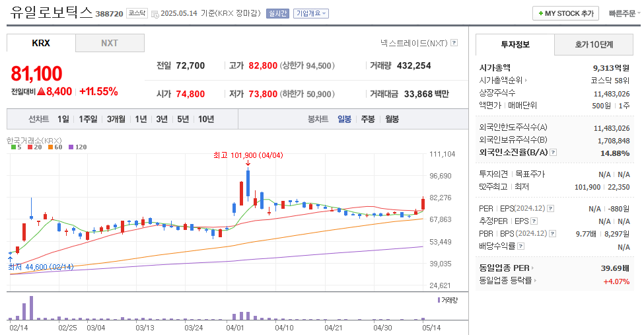Click the latest red candle on 05/14
644x335 pixels.
pos(423,204)
